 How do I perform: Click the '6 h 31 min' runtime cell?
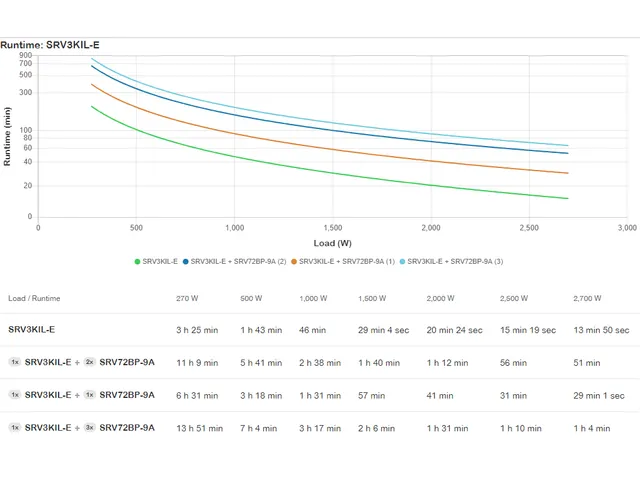click(197, 396)
